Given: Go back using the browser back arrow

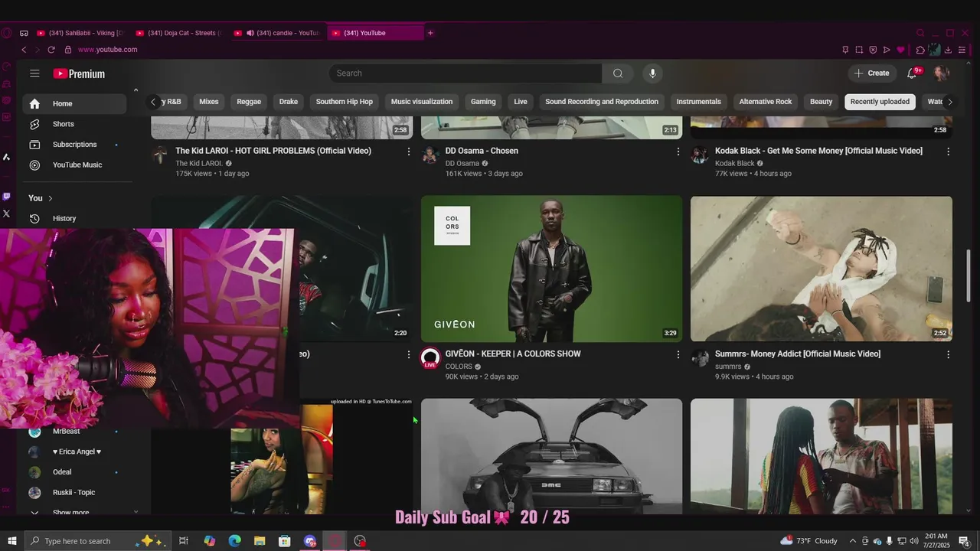Looking at the screenshot, I should point(24,50).
